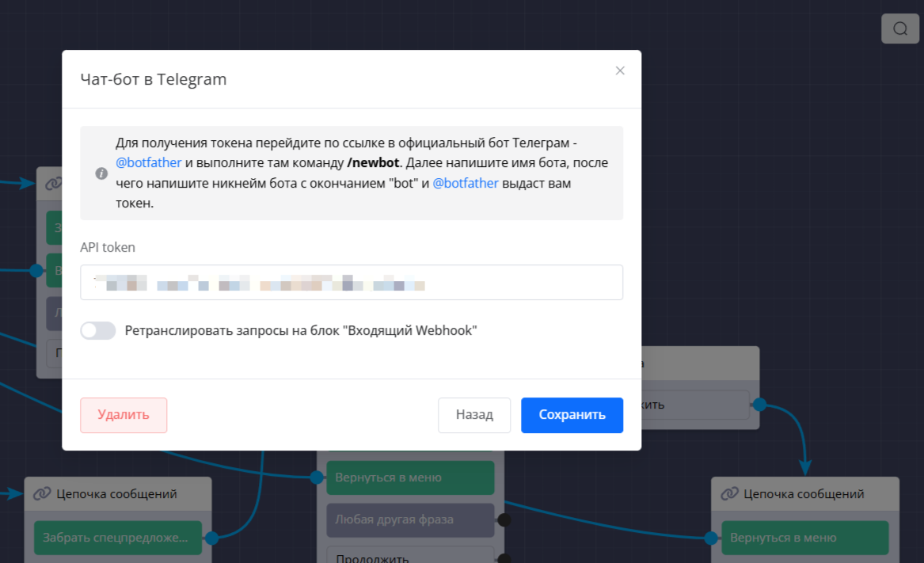Select the Продолжить item at bottom center

pyautogui.click(x=410, y=556)
